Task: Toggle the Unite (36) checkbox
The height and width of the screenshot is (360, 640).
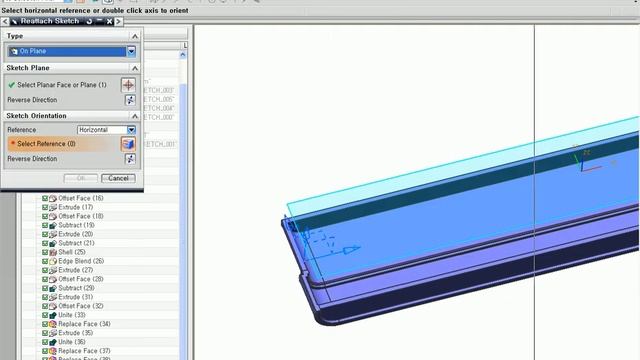Action: point(45,342)
